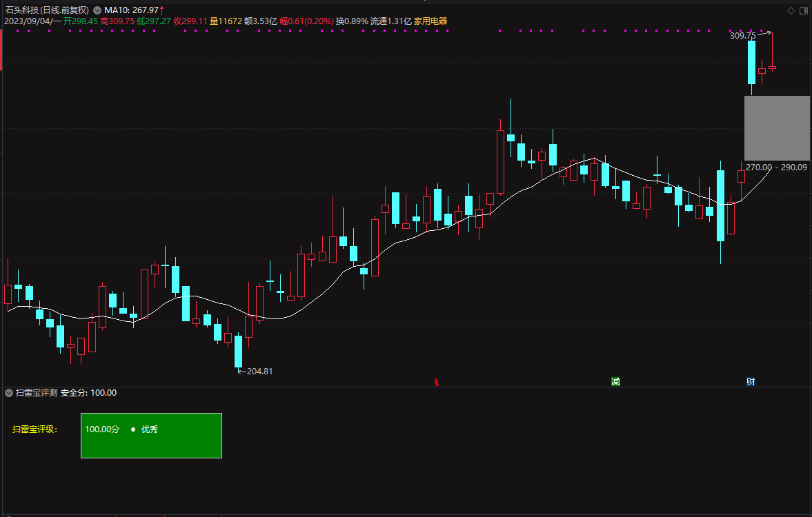Click the 石头科技(日线.前复权) chart title
This screenshot has height=517, width=812.
47,10
